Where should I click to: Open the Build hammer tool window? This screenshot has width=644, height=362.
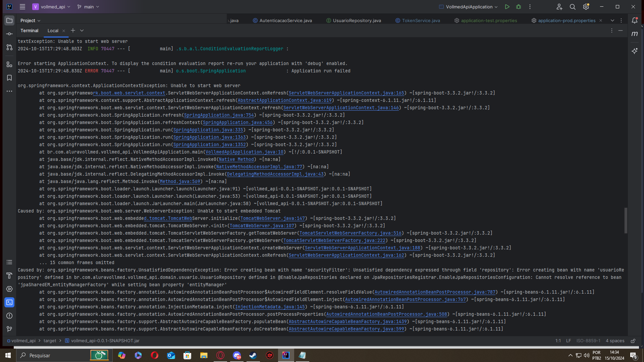(9, 276)
